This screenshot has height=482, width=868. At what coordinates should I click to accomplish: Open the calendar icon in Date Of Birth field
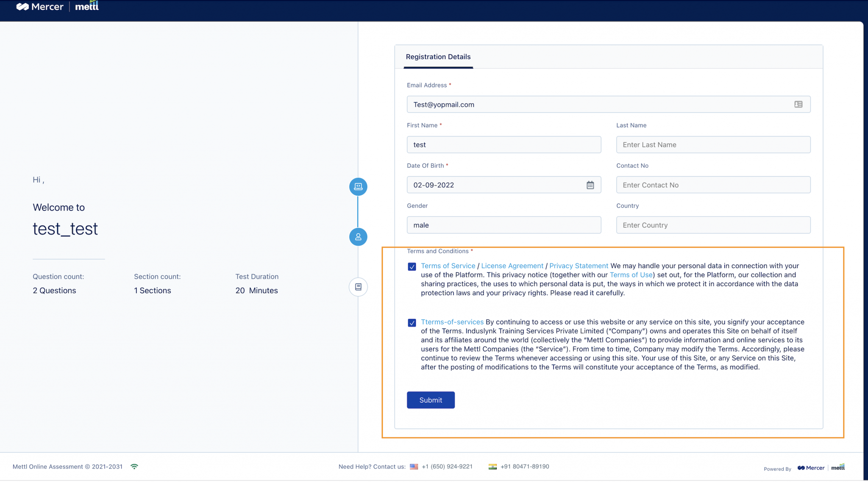(591, 185)
